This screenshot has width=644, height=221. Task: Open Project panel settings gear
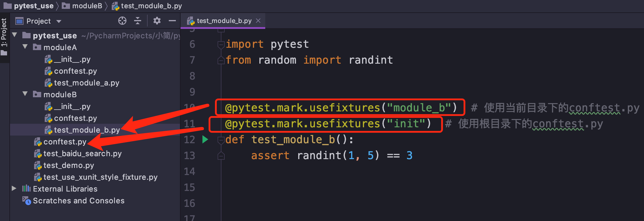(157, 21)
